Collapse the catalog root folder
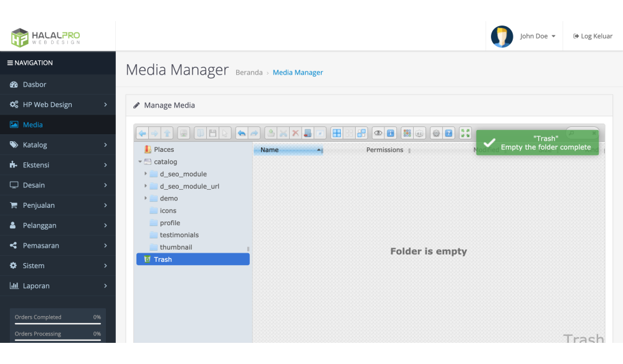 (x=140, y=162)
